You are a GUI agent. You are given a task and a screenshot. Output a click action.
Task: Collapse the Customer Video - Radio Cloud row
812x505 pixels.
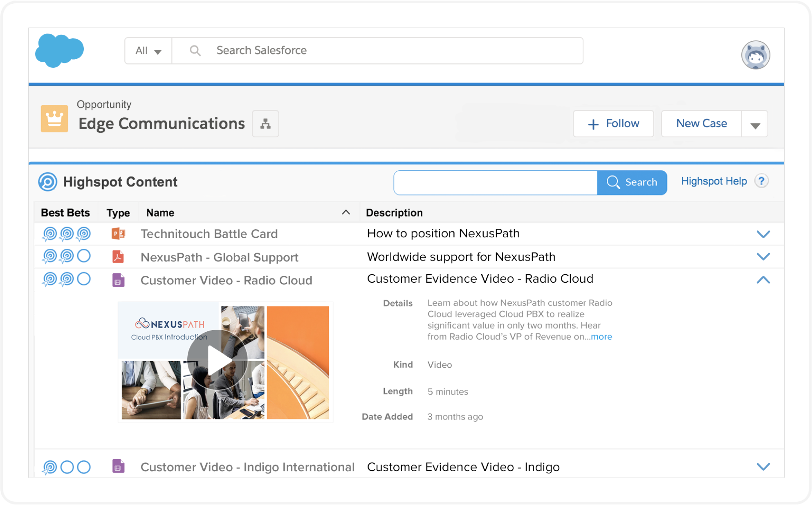point(763,280)
